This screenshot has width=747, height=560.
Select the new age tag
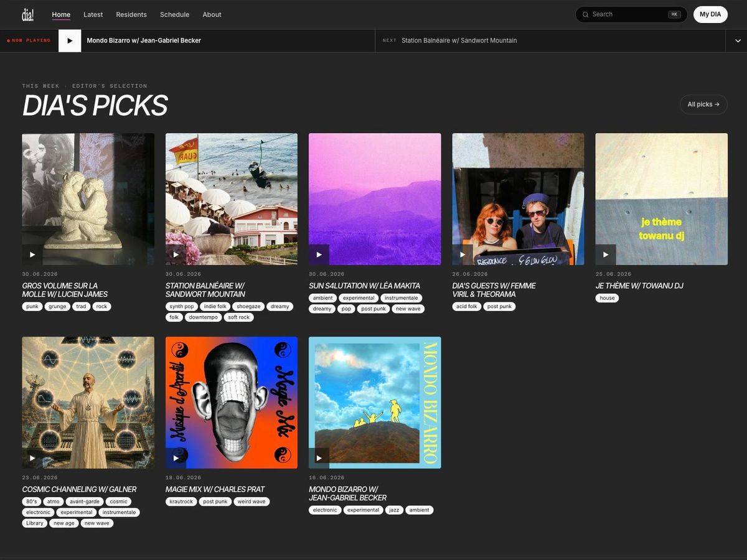[x=64, y=523]
